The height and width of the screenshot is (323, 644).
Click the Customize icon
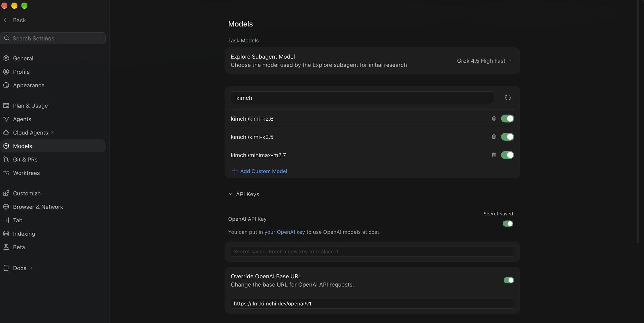6,193
